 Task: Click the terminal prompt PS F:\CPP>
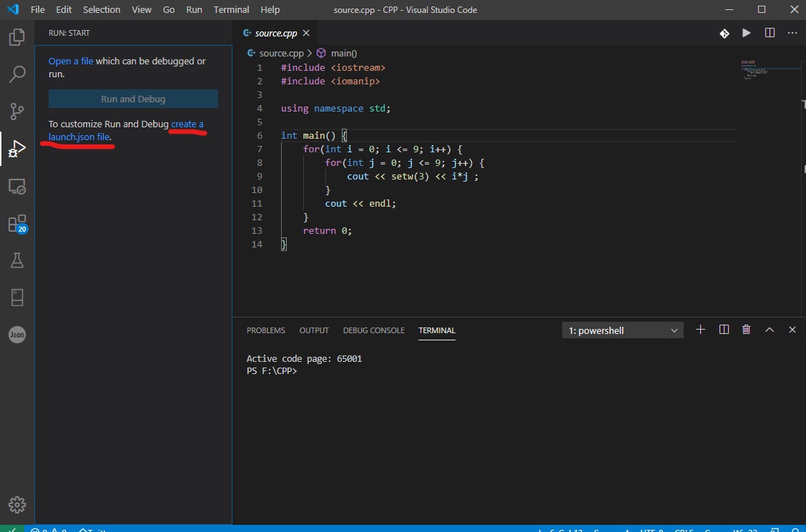coord(272,370)
